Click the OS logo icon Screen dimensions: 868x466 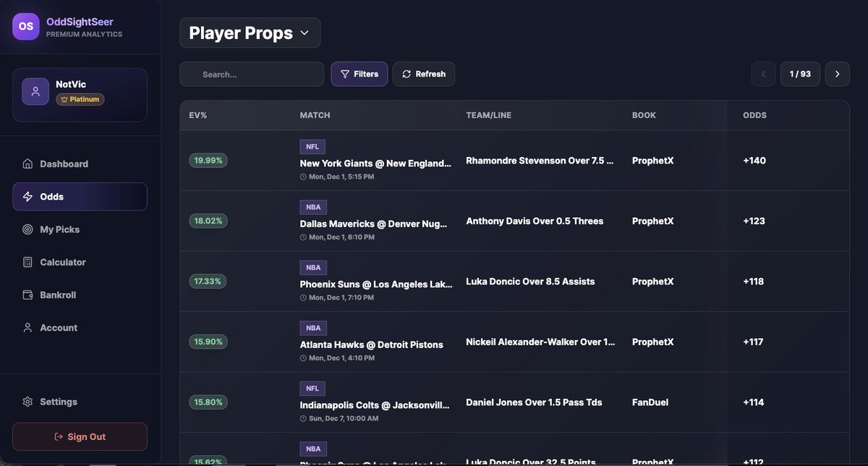[26, 27]
